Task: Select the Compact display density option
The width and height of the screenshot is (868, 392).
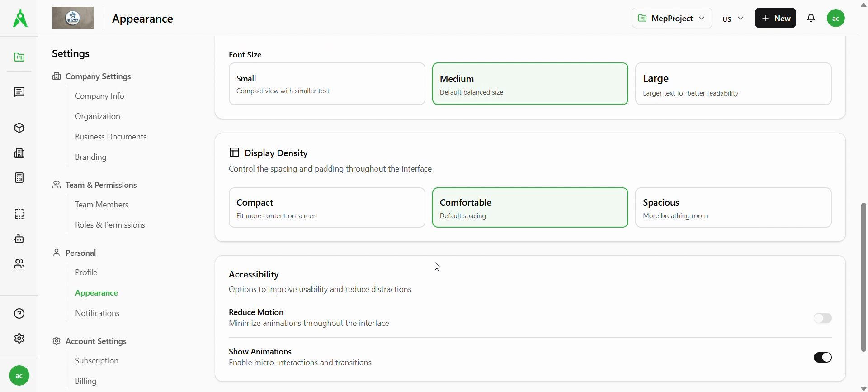Action: point(326,208)
